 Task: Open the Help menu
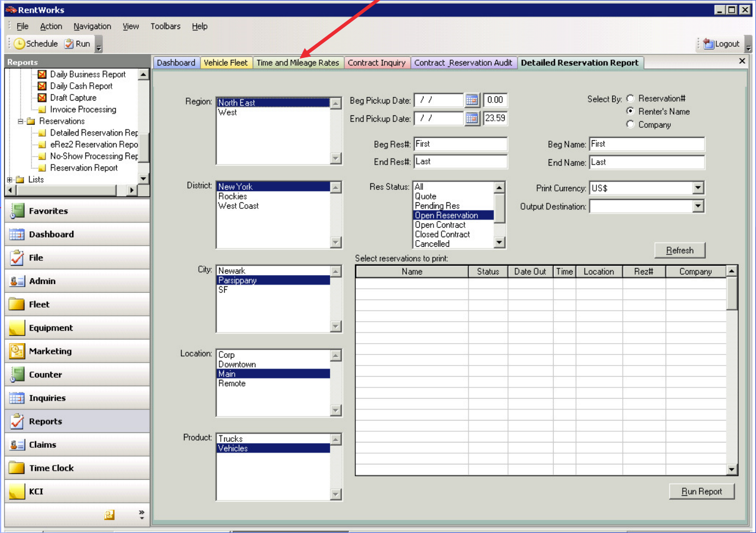tap(200, 26)
